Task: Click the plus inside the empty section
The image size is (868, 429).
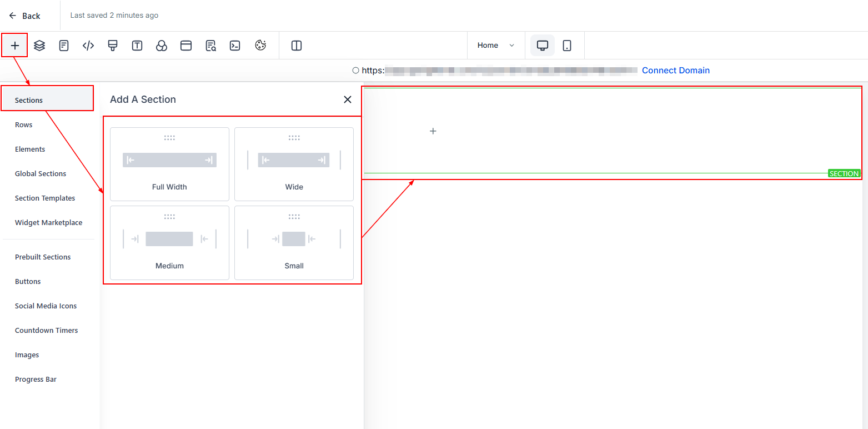Action: [433, 131]
